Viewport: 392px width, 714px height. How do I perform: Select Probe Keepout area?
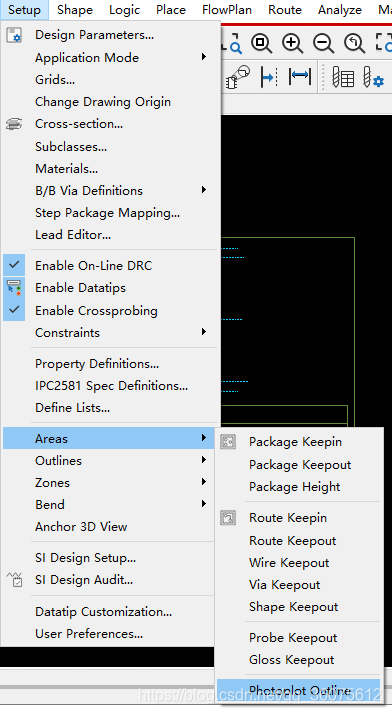299,638
